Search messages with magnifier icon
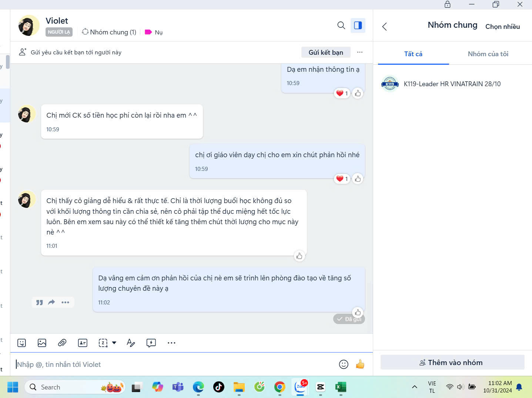The width and height of the screenshot is (532, 398). (341, 25)
